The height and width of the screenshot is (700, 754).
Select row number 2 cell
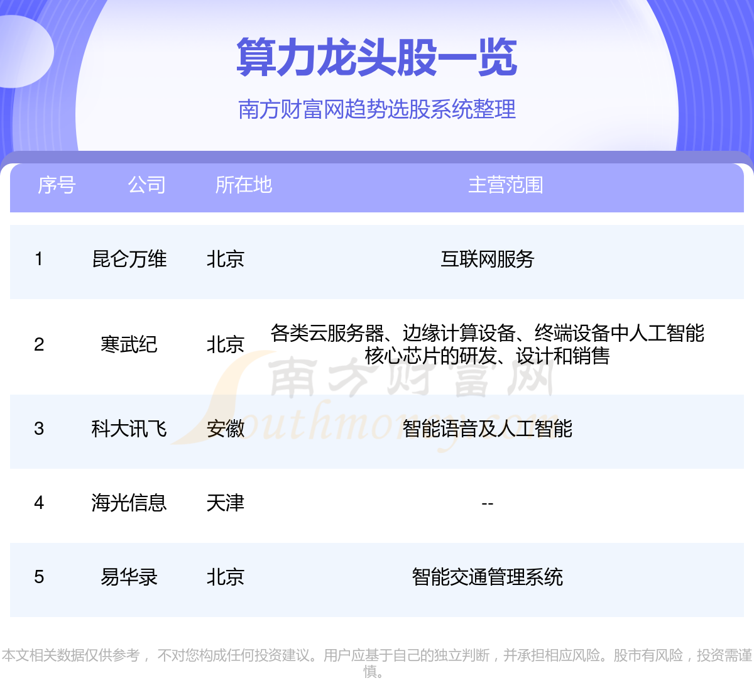tap(39, 344)
